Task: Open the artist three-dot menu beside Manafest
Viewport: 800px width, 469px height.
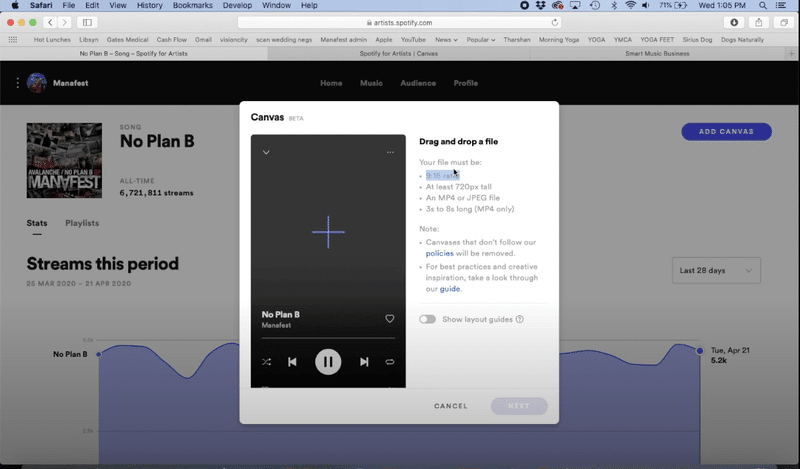Action: pos(17,83)
